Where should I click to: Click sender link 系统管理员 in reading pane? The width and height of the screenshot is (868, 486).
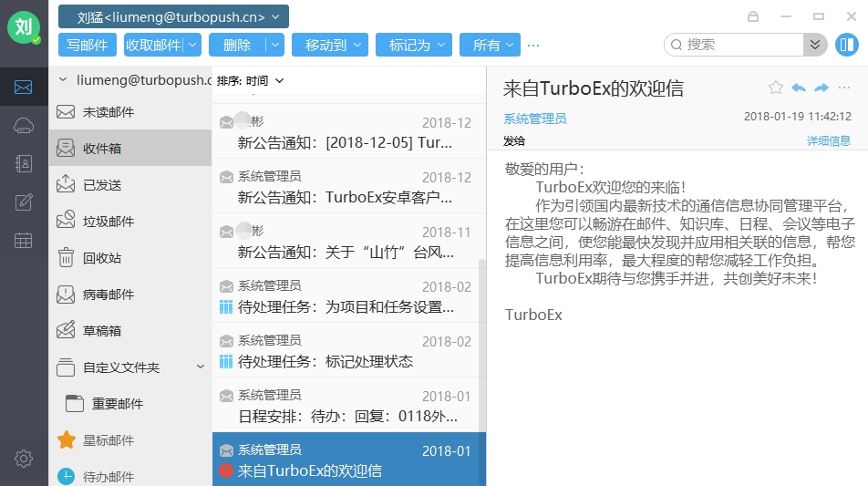[534, 119]
